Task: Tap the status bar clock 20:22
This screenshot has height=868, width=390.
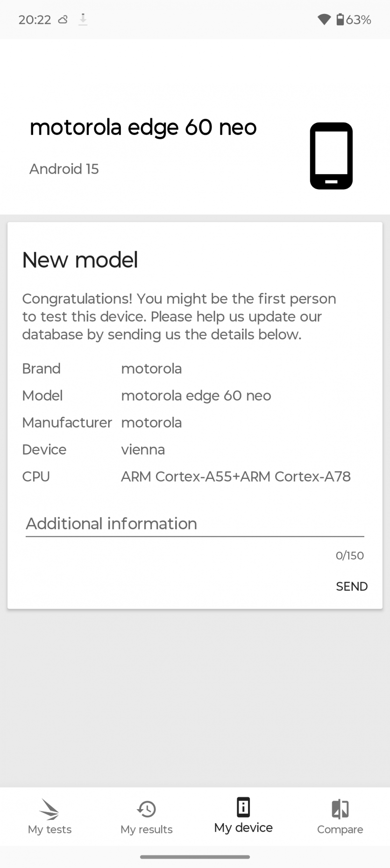Action: coord(35,20)
